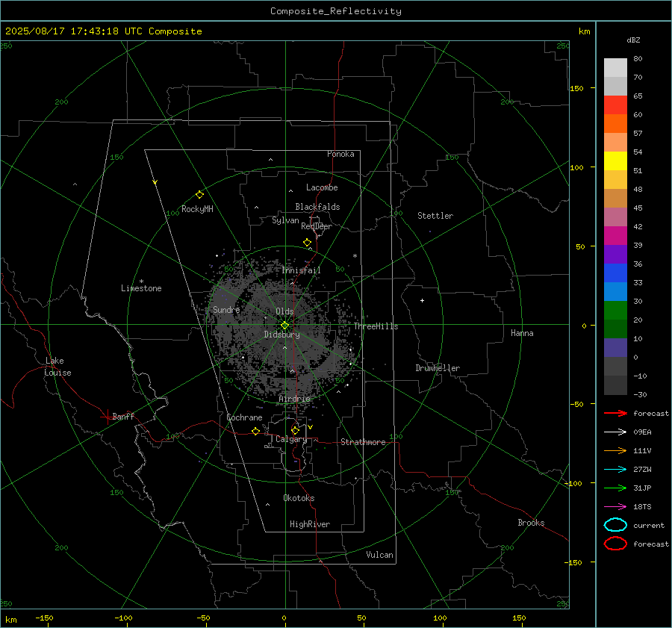Click the white plus marker west of Hanna
672x628 pixels.
coord(422,300)
